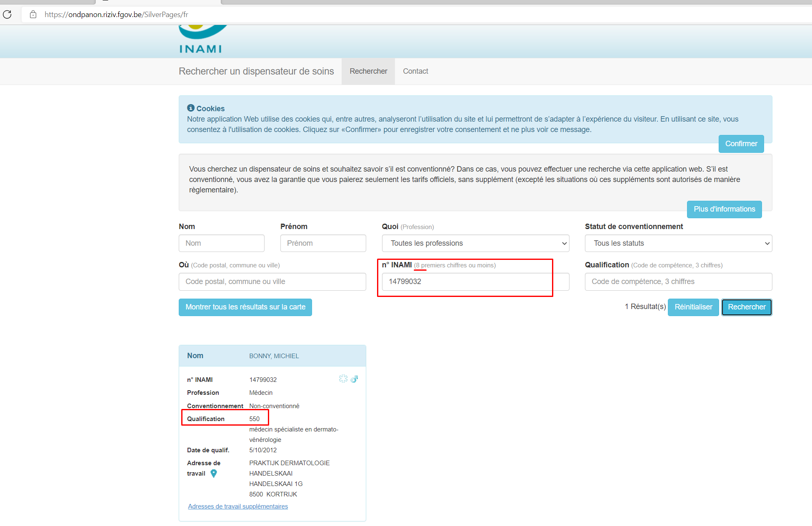This screenshot has height=526, width=812.
Task: Click the INAMI logo
Action: (x=201, y=40)
